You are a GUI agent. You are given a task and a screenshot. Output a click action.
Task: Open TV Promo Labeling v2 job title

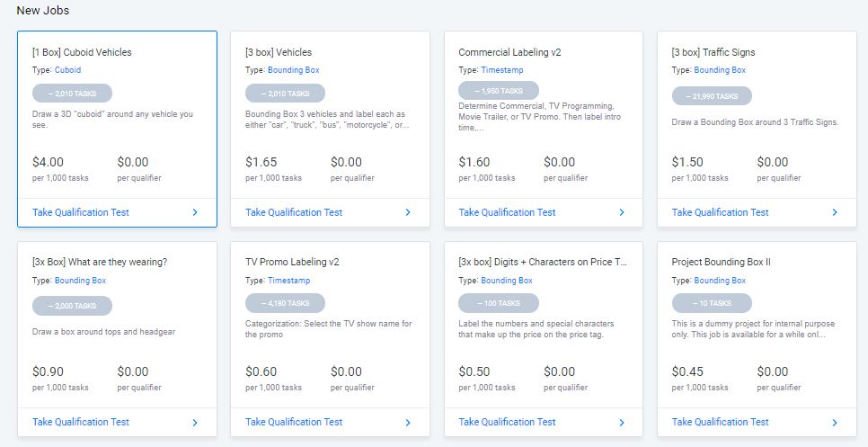coord(292,262)
